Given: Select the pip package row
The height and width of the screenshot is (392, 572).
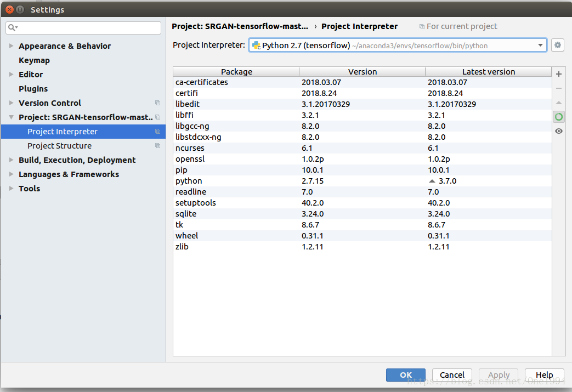Looking at the screenshot, I should coord(363,169).
